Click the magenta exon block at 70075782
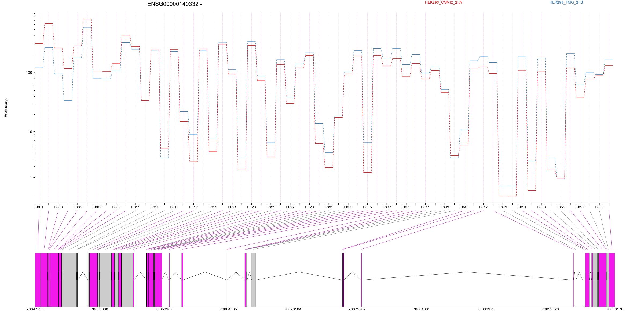The image size is (644, 322). [361, 280]
